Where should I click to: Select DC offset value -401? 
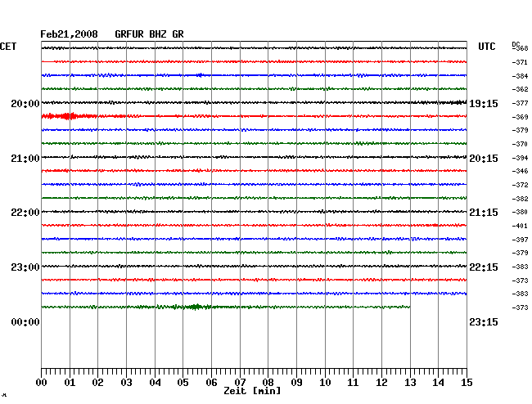click(x=520, y=226)
